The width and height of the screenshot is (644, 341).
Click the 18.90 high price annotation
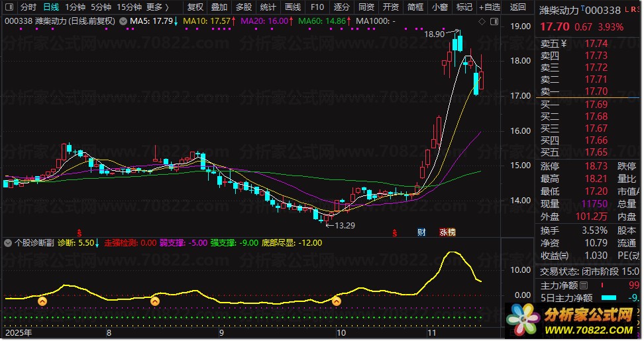pyautogui.click(x=435, y=34)
